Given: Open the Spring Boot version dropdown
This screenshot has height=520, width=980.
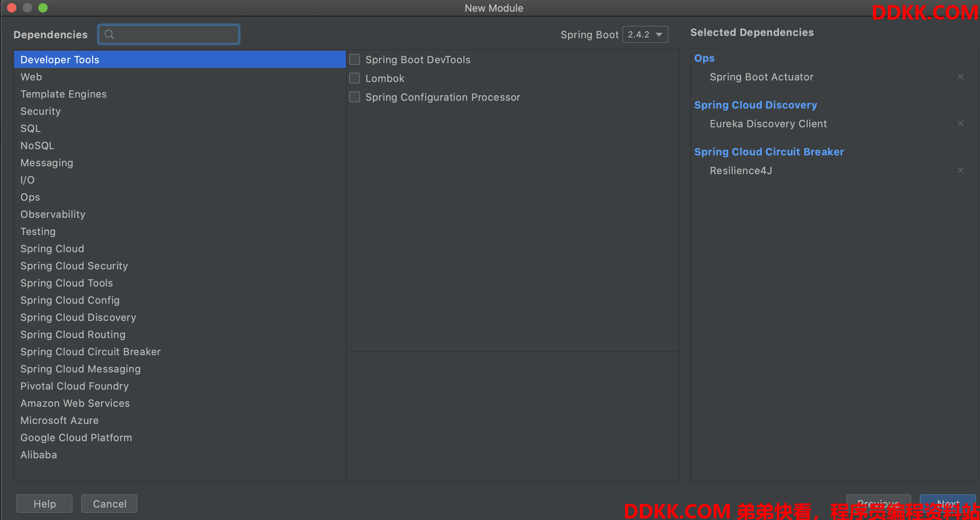Looking at the screenshot, I should click(645, 34).
